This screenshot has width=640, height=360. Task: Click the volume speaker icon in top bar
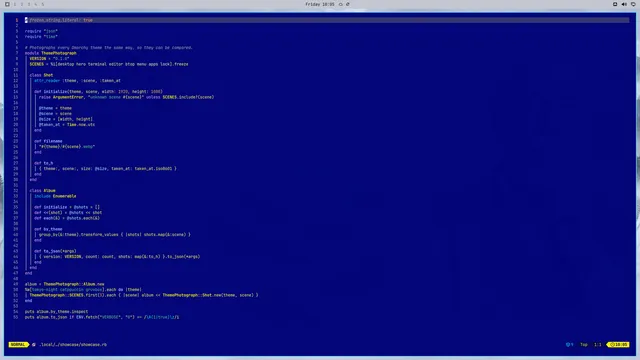click(x=624, y=4)
